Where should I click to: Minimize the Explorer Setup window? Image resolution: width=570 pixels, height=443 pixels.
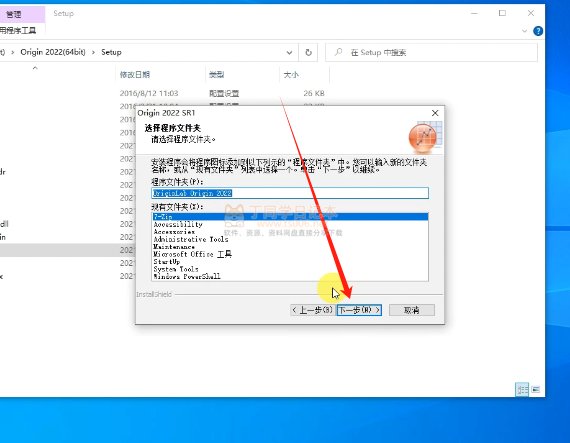coord(474,13)
